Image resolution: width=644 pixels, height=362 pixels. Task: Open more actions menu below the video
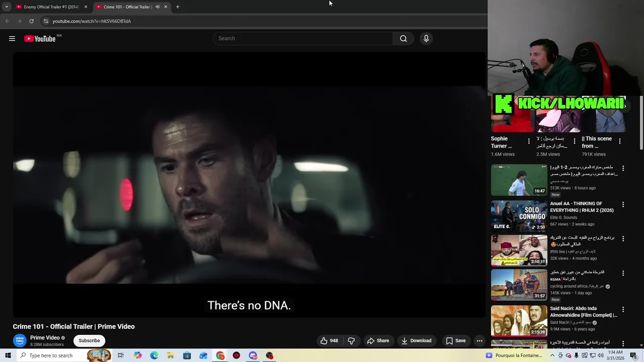tap(479, 341)
